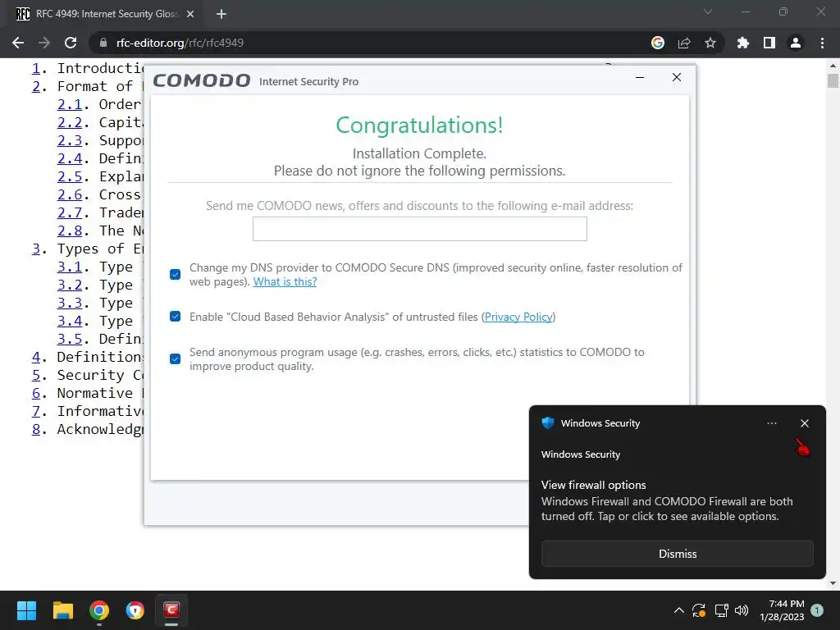
Task: Open section 2 Format link
Action: [x=36, y=86]
